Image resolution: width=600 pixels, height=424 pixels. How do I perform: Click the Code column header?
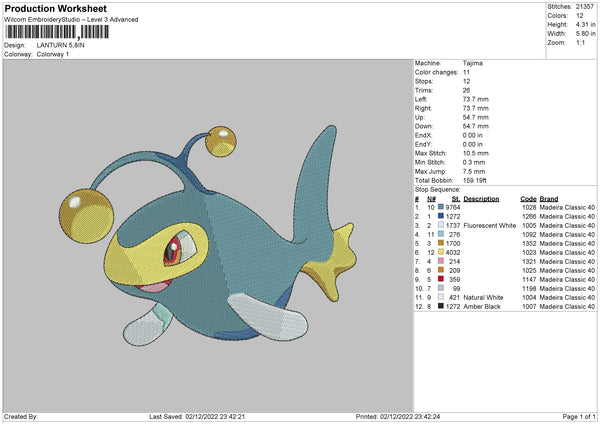[528, 197]
